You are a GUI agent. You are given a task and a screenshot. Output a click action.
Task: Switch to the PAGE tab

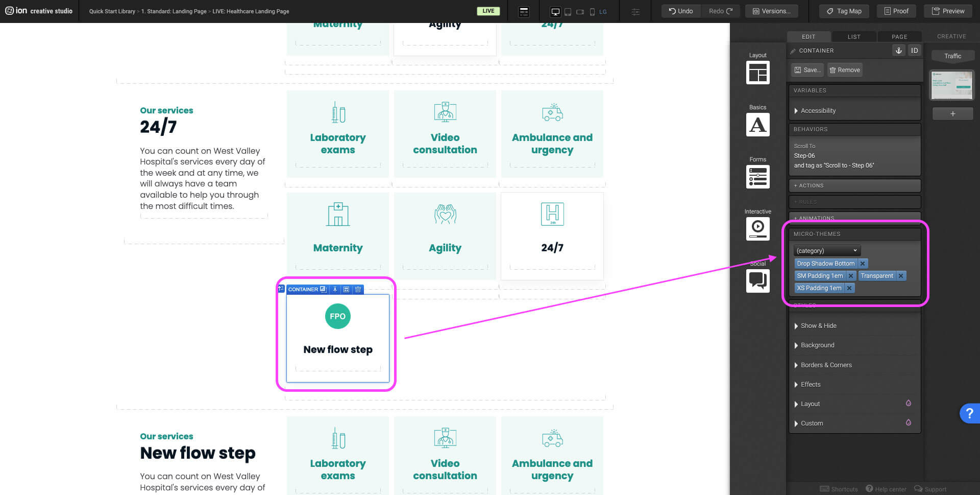pos(899,37)
